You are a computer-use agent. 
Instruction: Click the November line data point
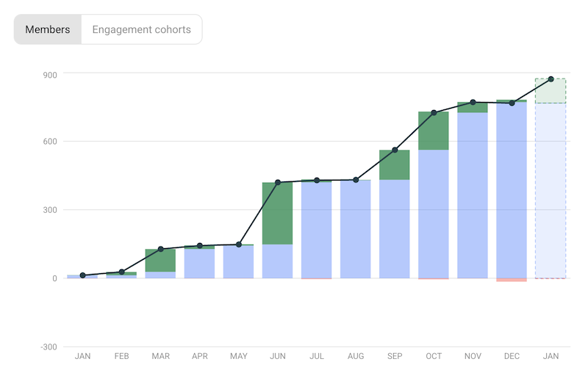(473, 102)
